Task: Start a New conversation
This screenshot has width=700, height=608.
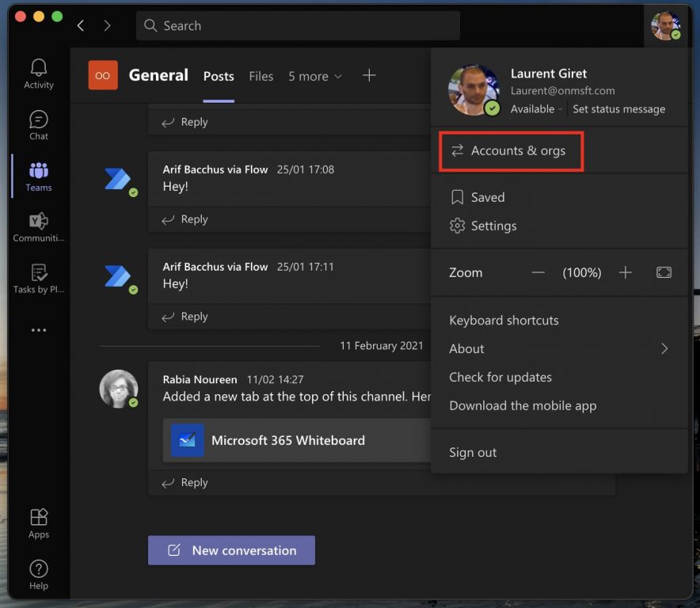Action: (x=231, y=550)
